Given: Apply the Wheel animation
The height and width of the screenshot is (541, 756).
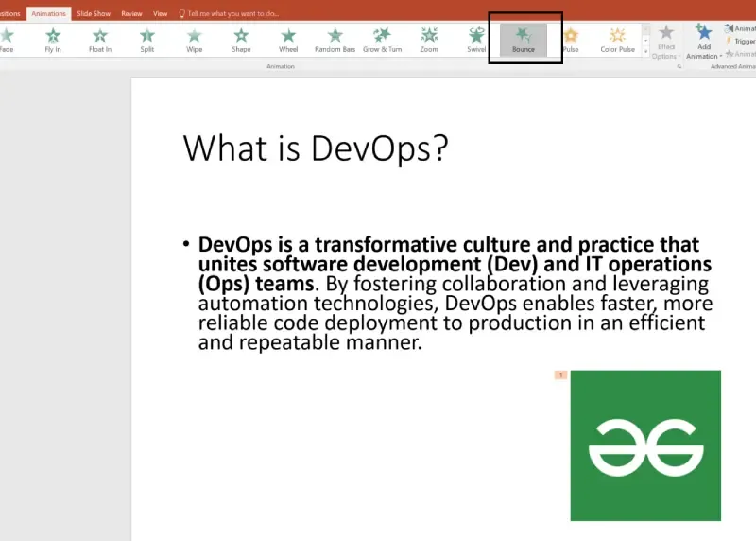Looking at the screenshot, I should click(288, 40).
